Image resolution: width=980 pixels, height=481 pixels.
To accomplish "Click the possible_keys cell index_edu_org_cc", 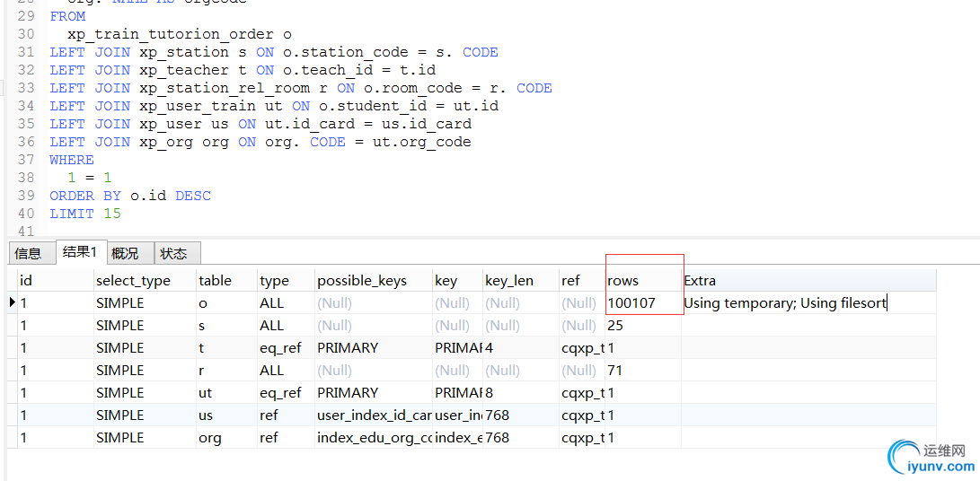I will click(x=374, y=438).
